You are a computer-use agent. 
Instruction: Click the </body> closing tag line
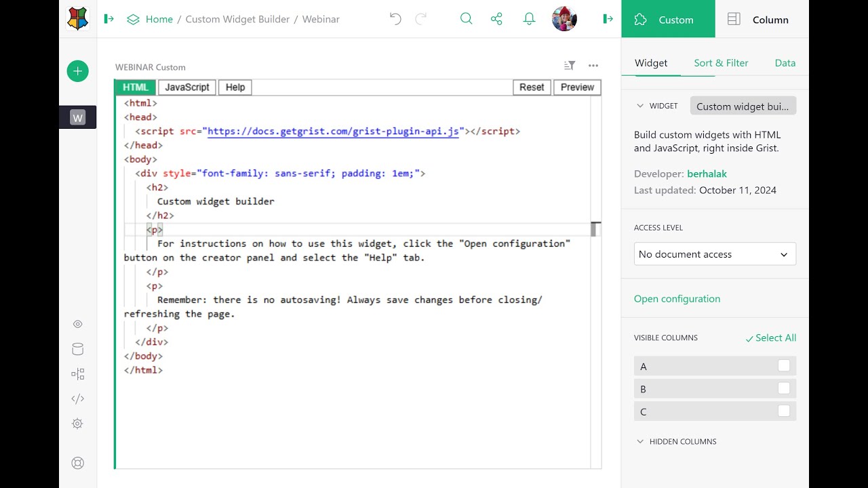point(143,356)
